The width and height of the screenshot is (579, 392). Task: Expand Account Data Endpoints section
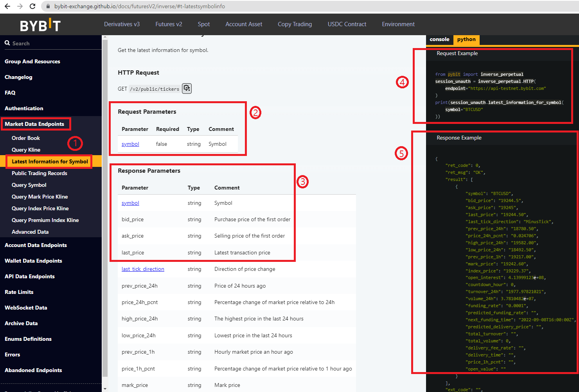click(36, 245)
